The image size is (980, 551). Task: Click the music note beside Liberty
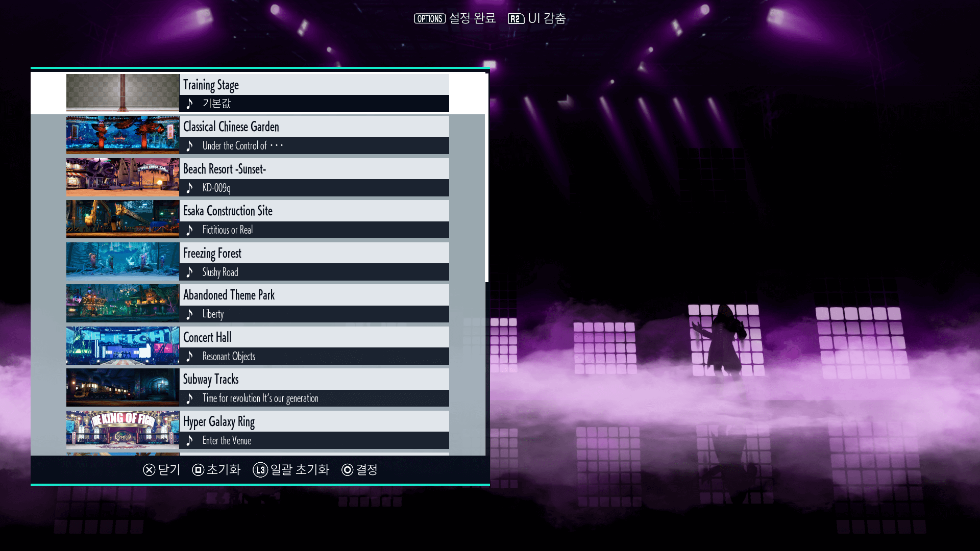pyautogui.click(x=190, y=314)
